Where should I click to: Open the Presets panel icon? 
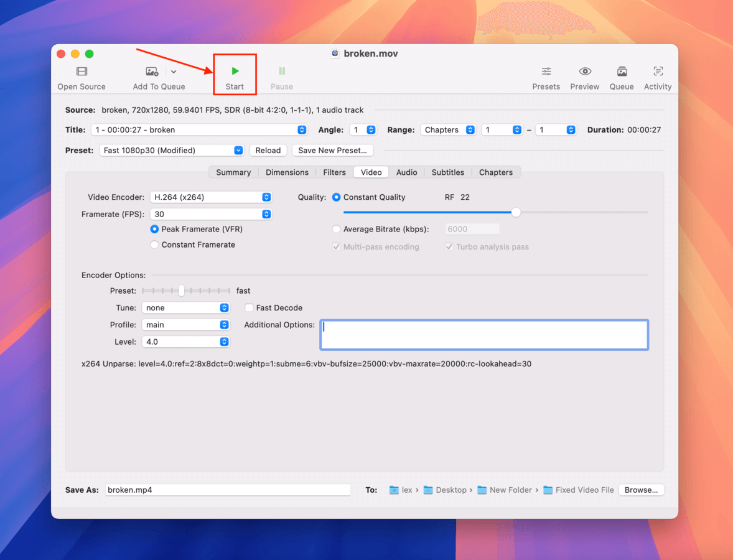tap(546, 72)
